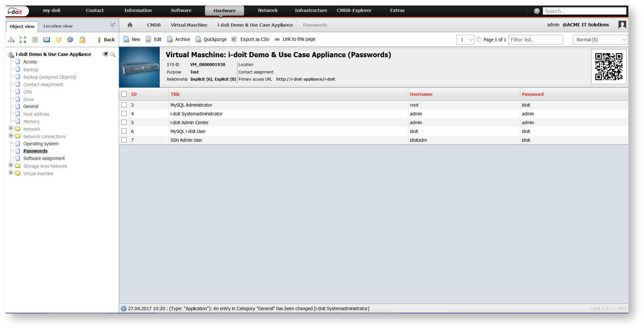The width and height of the screenshot is (644, 329).
Task: Click the primary access URL link
Action: coord(306,79)
